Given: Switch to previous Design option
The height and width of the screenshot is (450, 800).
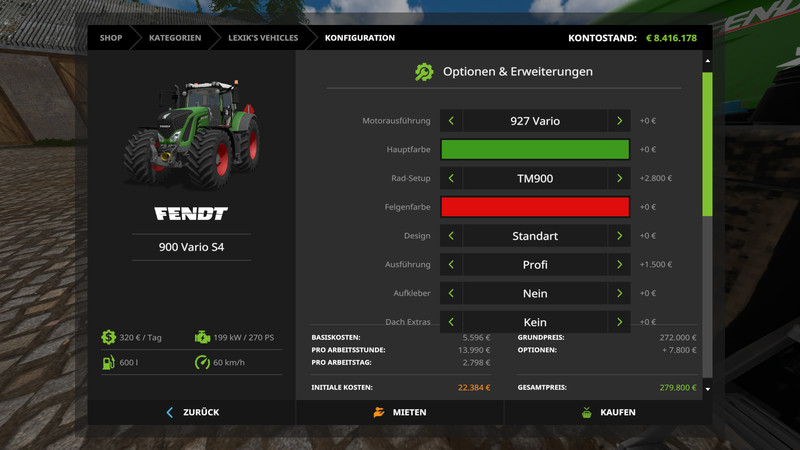Looking at the screenshot, I should pyautogui.click(x=451, y=236).
